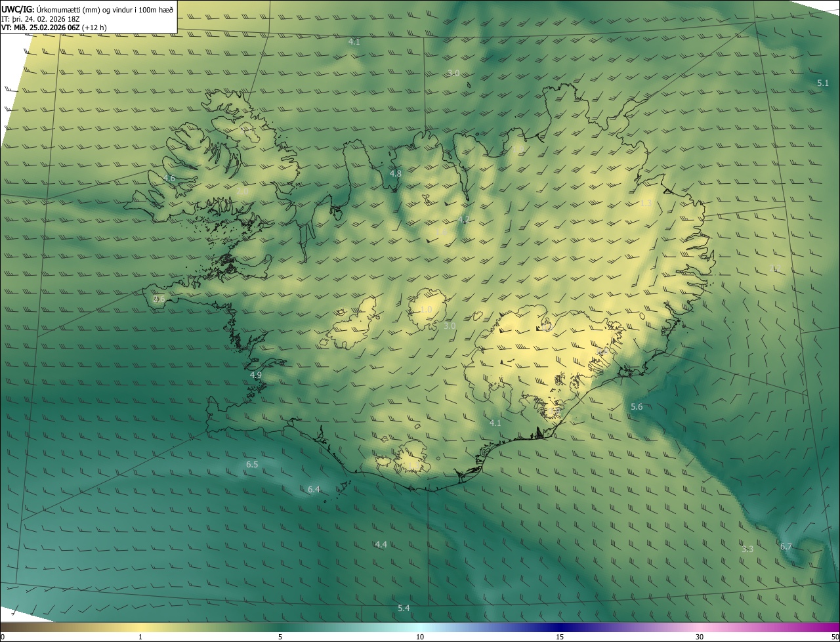This screenshot has width=840, height=642.
Task: Click the initial time 'IT: þri. 24. 02. 2026 18Z'
Action: click(41, 19)
